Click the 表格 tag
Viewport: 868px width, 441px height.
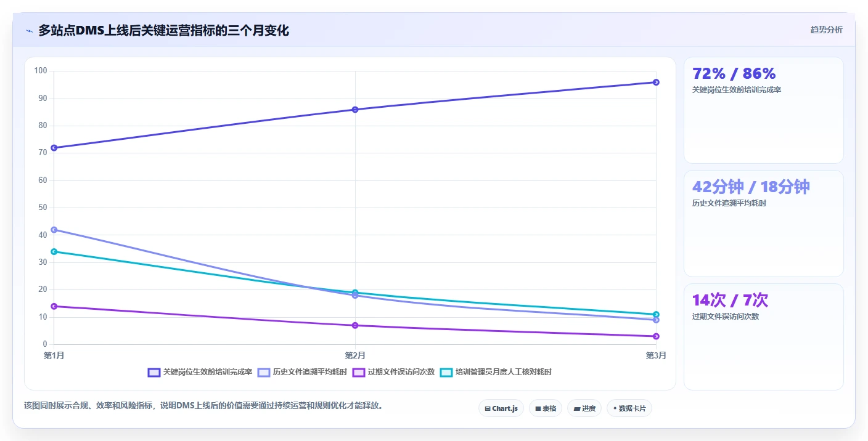point(546,408)
